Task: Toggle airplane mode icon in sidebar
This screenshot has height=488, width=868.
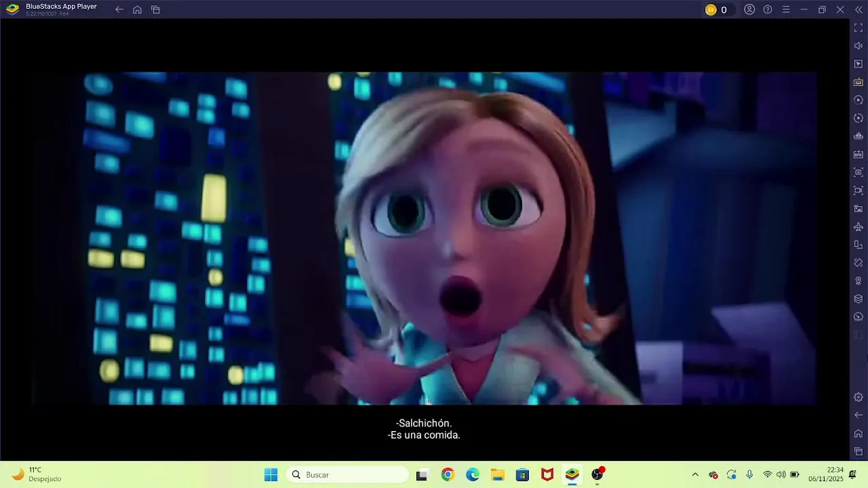Action: [x=859, y=226]
